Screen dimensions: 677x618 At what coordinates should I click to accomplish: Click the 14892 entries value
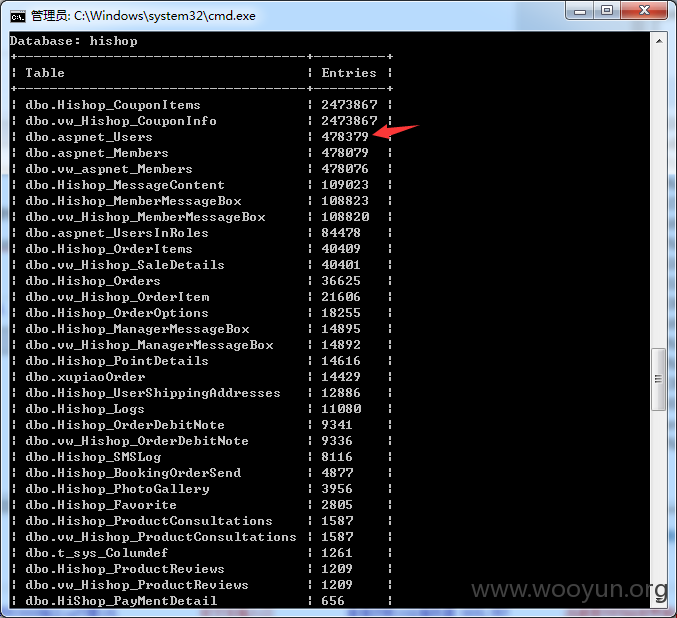[x=341, y=345]
